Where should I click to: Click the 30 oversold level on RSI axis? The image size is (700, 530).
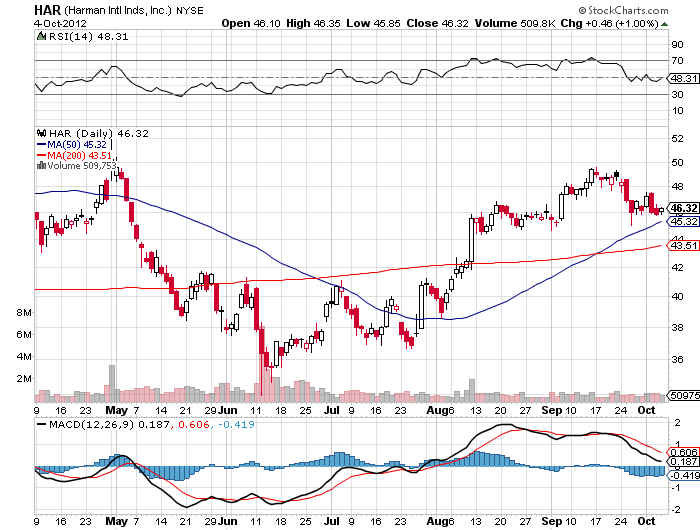tap(677, 95)
